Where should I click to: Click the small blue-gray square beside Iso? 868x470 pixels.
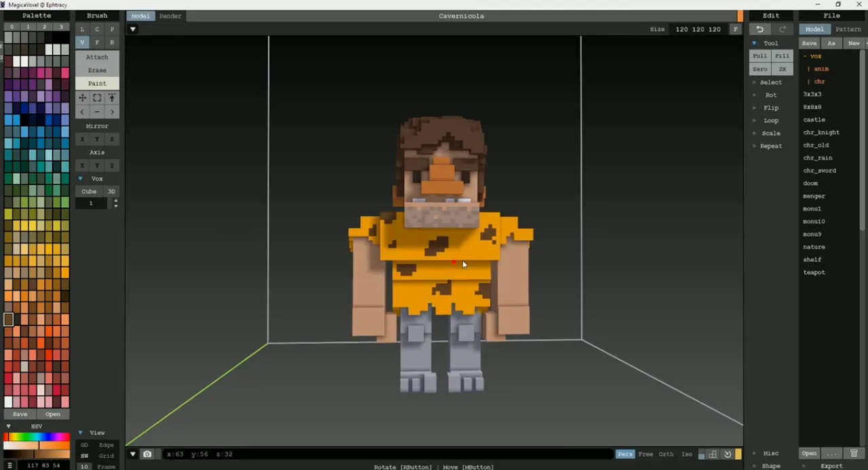pos(701,455)
